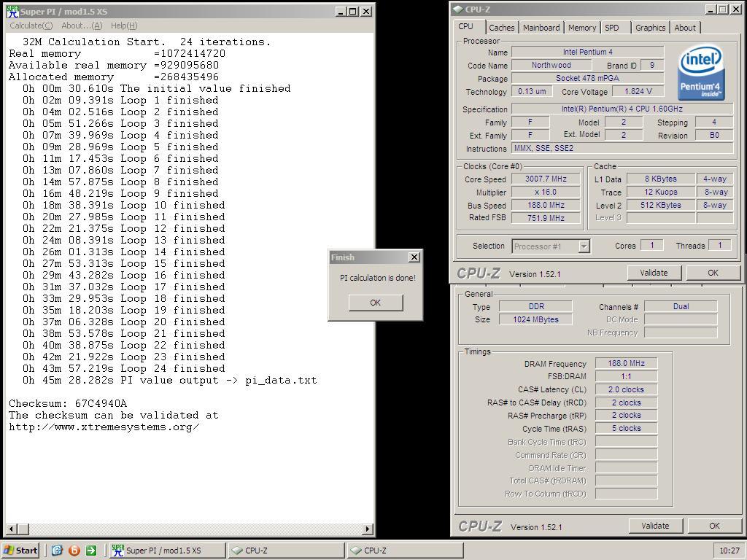Click the Specification field text
Image resolution: width=747 pixels, height=560 pixels.
[x=622, y=109]
